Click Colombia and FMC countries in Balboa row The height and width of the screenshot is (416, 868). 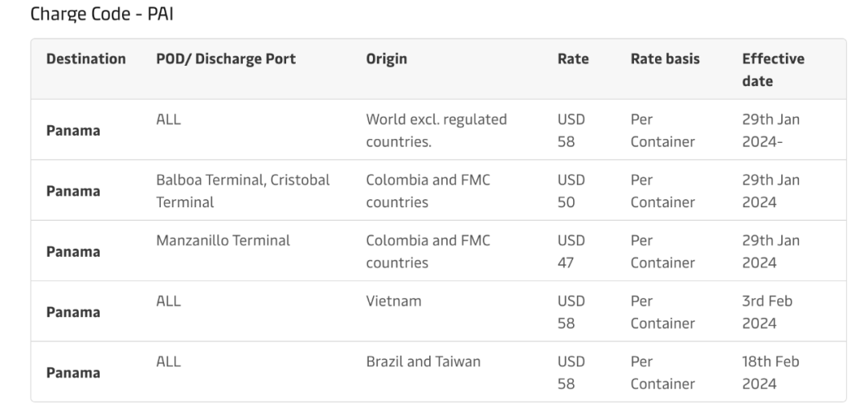coord(428,191)
